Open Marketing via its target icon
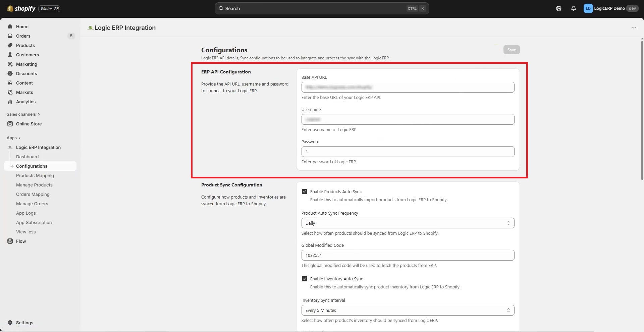 coord(10,64)
